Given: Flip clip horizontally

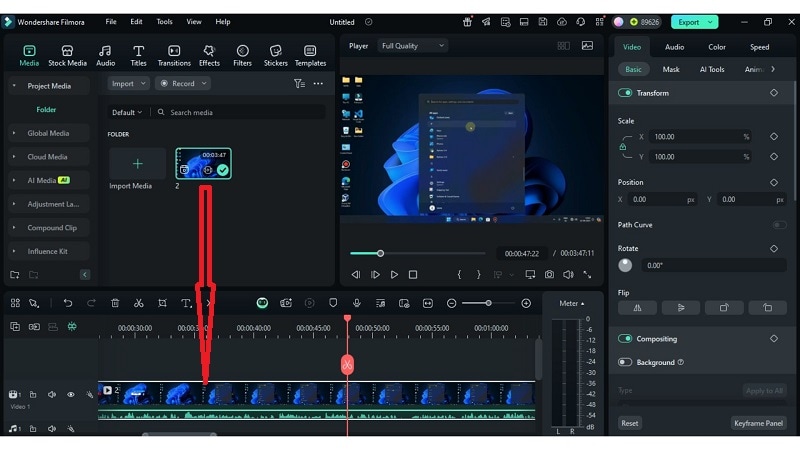Looking at the screenshot, I should pyautogui.click(x=638, y=308).
